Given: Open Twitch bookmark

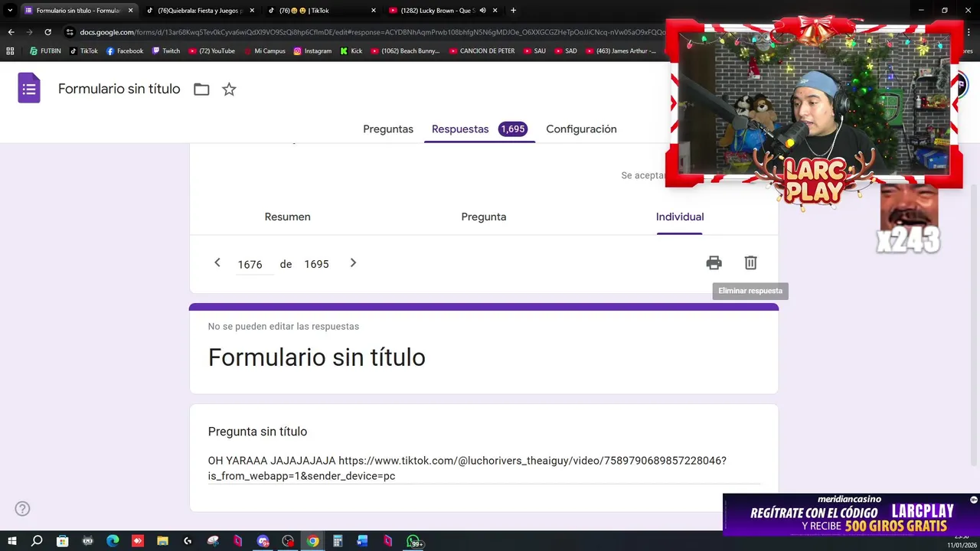Looking at the screenshot, I should click(x=166, y=51).
